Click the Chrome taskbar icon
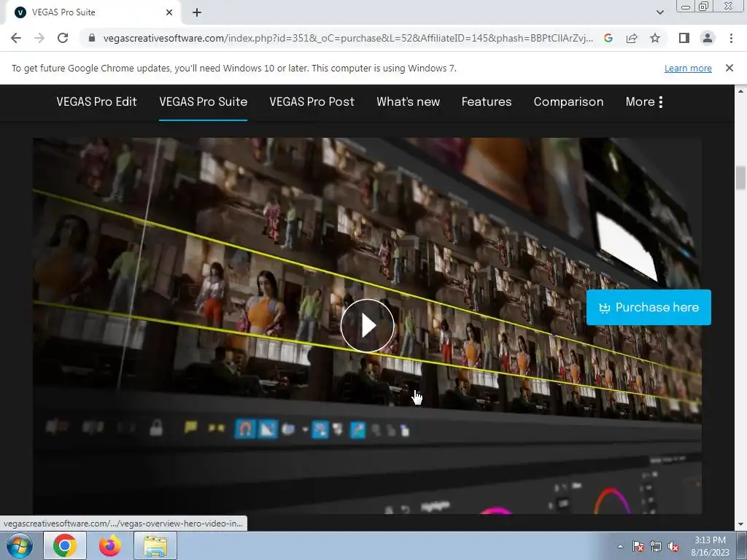 pyautogui.click(x=65, y=545)
